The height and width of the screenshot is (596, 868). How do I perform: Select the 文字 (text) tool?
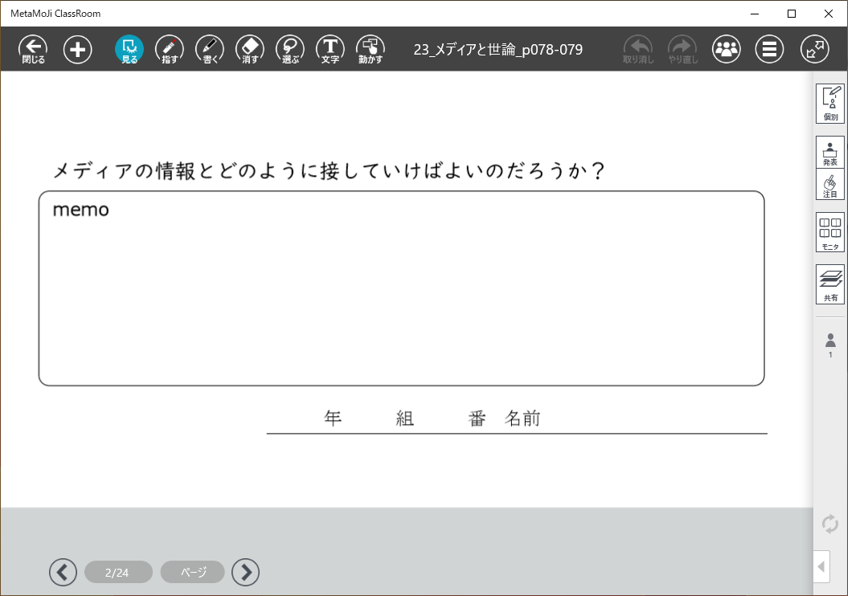pos(330,50)
